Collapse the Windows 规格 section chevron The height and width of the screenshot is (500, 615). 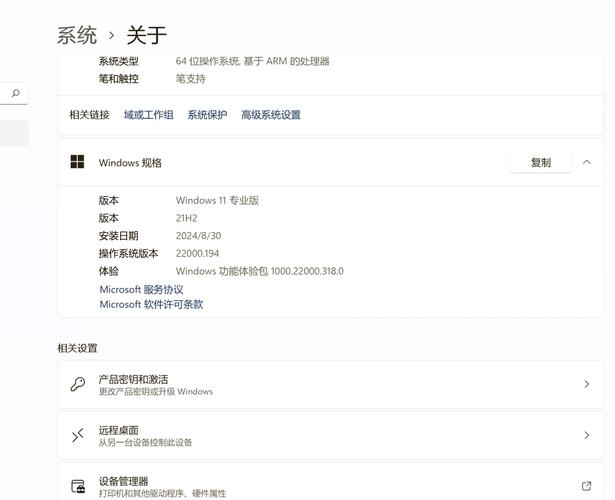tap(587, 162)
